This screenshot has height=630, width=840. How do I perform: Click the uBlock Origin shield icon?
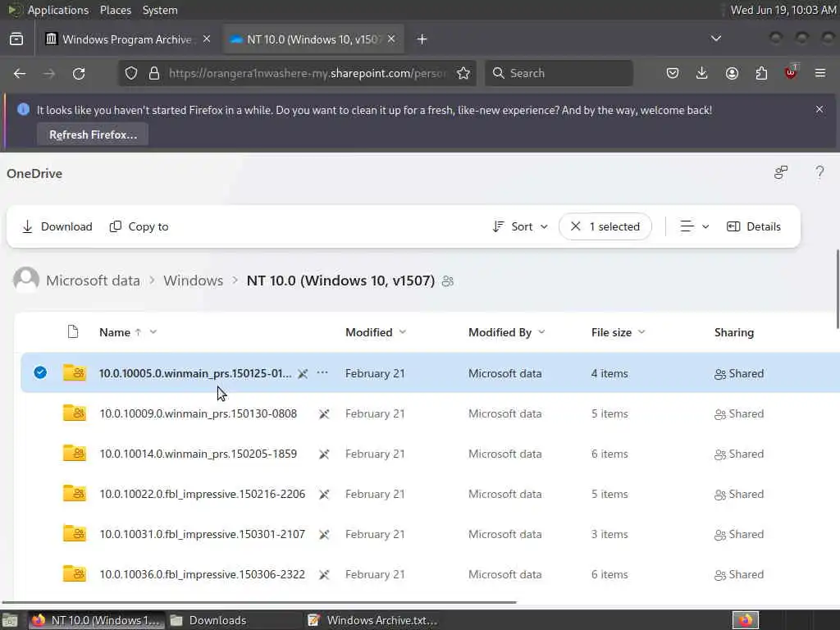[x=791, y=72]
